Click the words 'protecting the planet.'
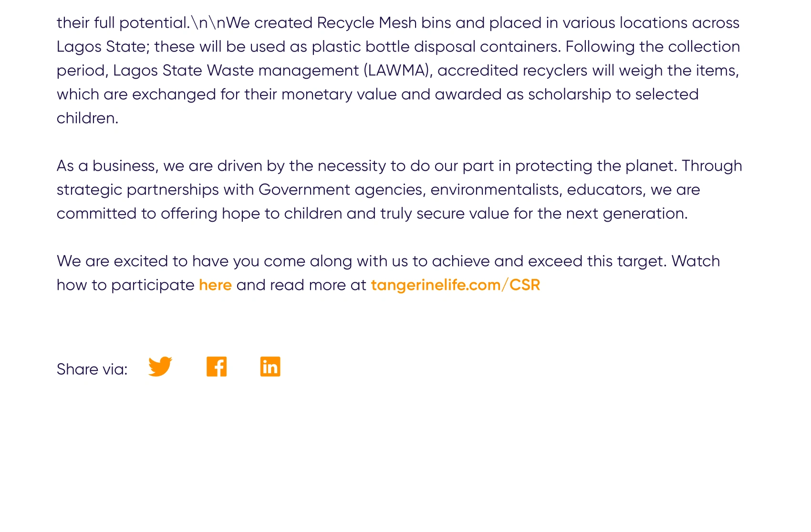 pyautogui.click(x=596, y=166)
